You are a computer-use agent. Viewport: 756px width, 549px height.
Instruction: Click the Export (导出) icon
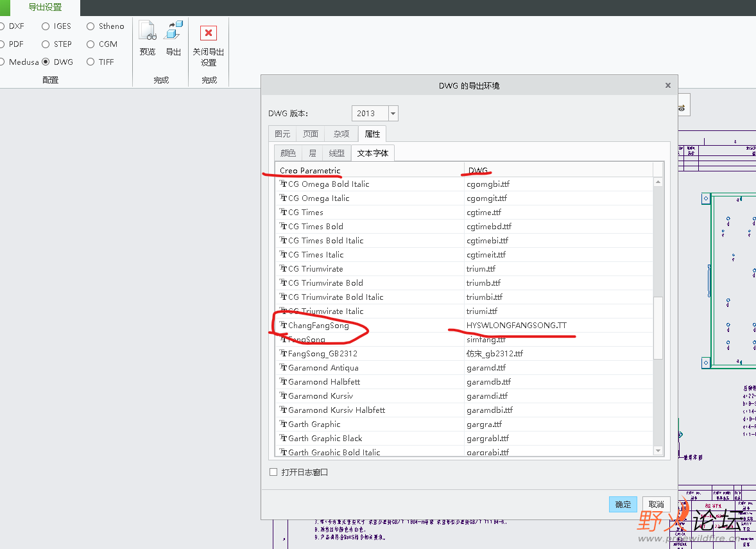(173, 30)
